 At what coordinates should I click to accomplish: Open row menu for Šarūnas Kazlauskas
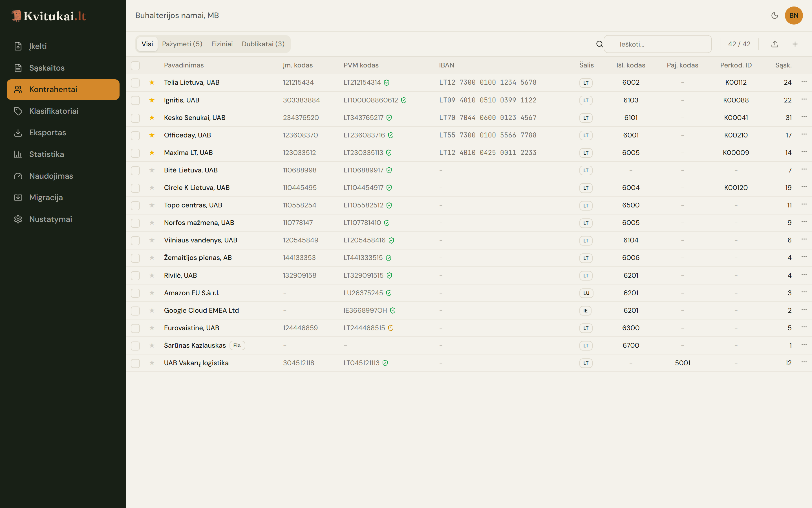click(804, 344)
